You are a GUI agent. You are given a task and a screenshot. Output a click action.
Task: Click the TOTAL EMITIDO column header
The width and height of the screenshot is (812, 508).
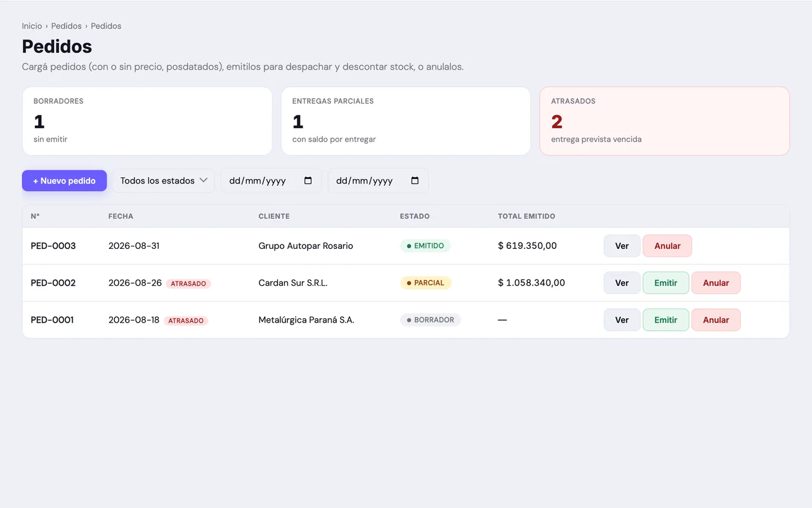[527, 217]
